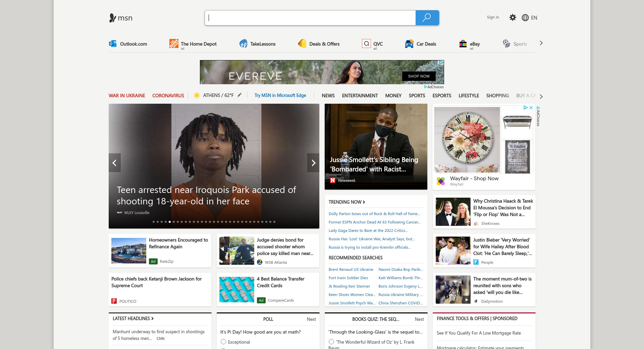Click the WSB Atlanta channel 2 icon
Screen dimensions: 644x349
click(x=260, y=262)
